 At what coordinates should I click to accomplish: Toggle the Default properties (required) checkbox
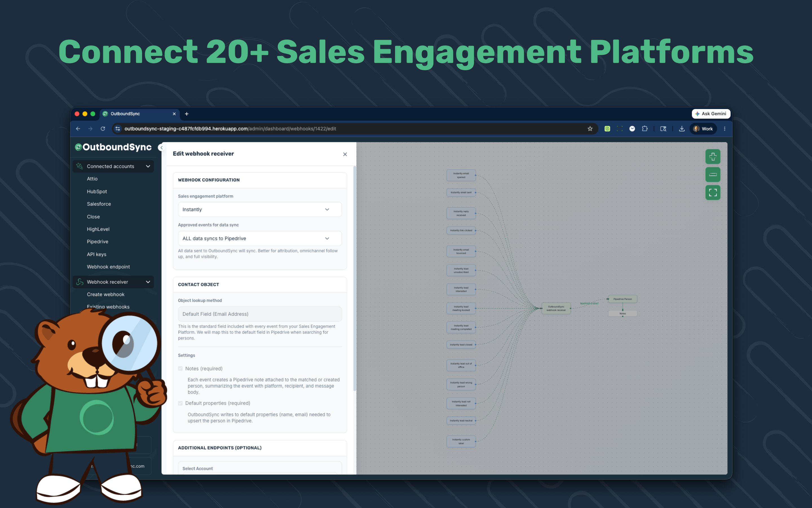pyautogui.click(x=180, y=403)
